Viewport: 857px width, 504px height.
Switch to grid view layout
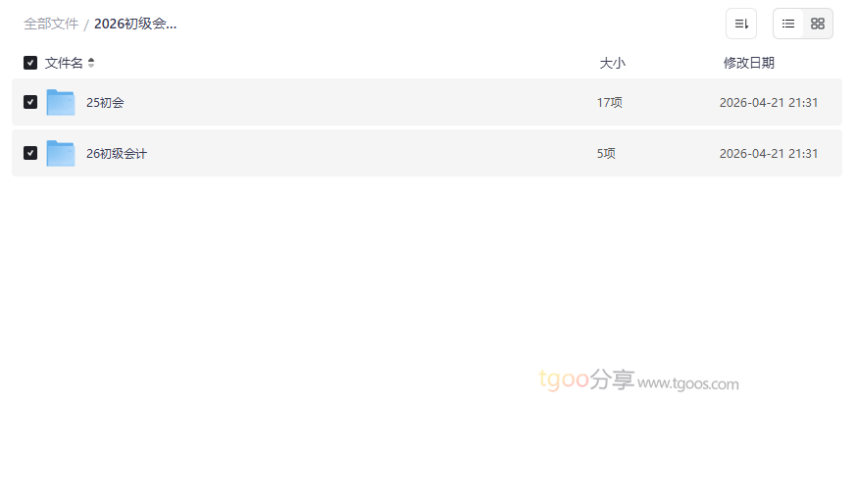[818, 24]
